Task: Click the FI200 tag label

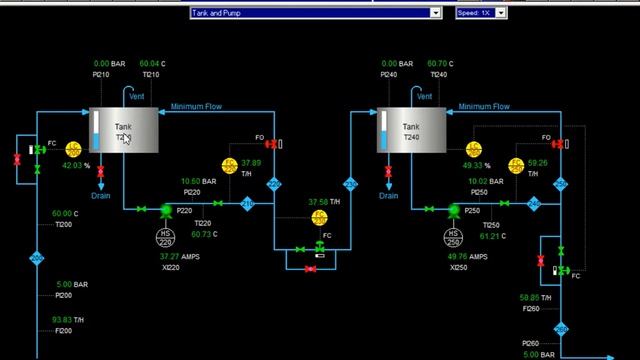Action: pos(64,331)
